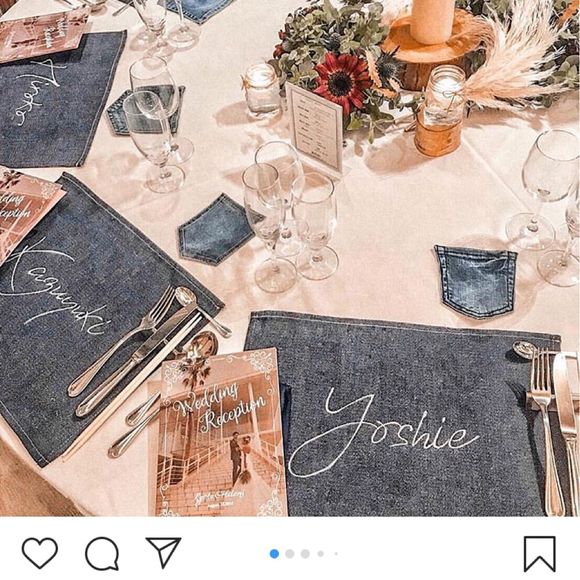
Task: Save the post with the bookmark icon
Action: [x=540, y=554]
